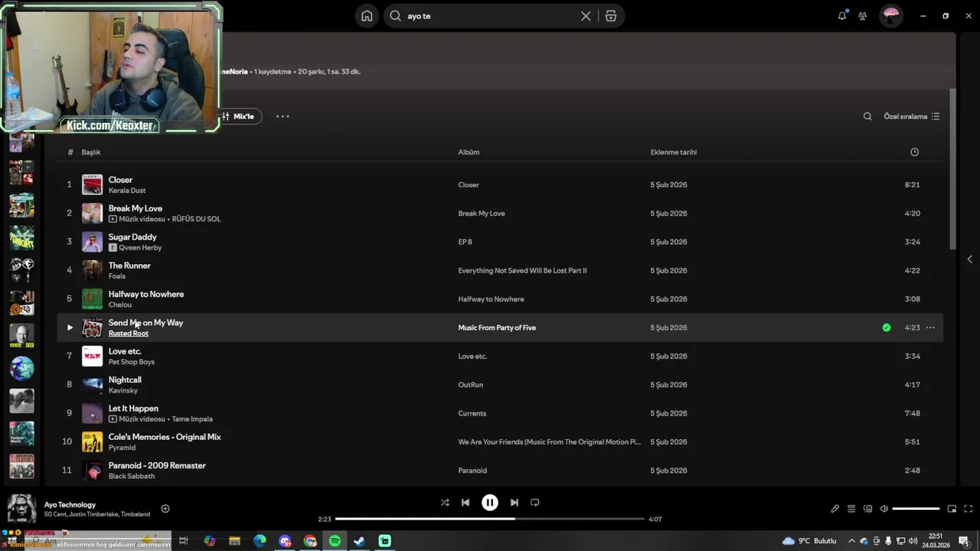Adjust the Spotify volume slider
The height and width of the screenshot is (551, 980).
pyautogui.click(x=916, y=509)
